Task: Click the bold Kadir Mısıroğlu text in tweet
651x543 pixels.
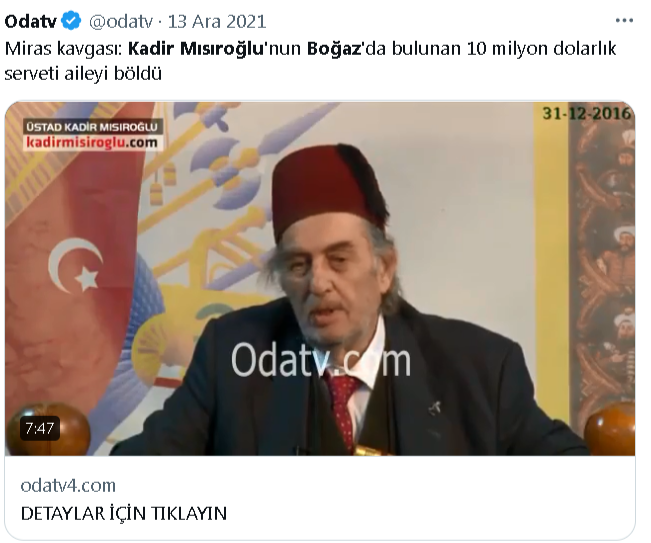Action: point(196,49)
